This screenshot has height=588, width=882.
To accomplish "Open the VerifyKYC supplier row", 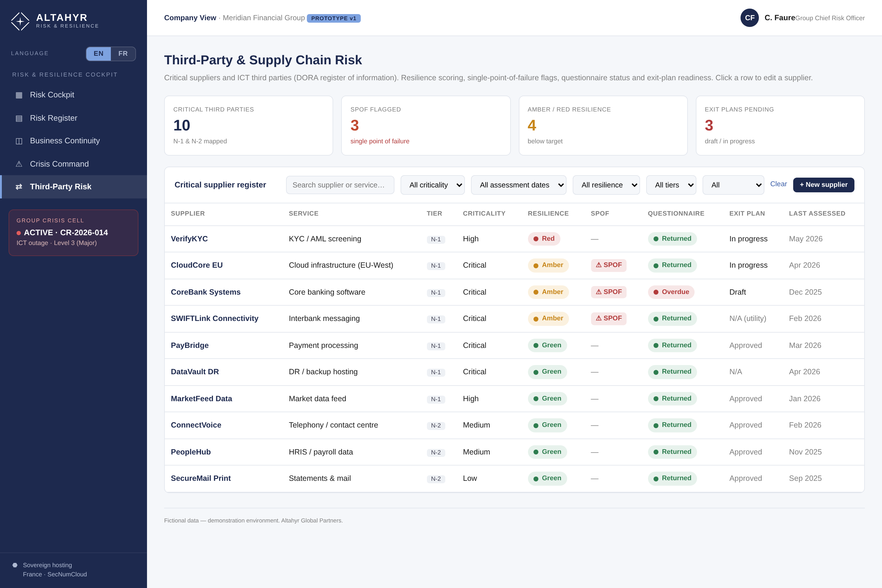I will [x=514, y=239].
